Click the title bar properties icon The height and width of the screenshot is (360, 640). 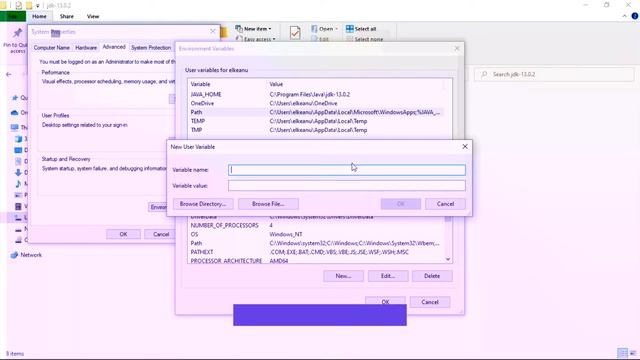pos(19,6)
